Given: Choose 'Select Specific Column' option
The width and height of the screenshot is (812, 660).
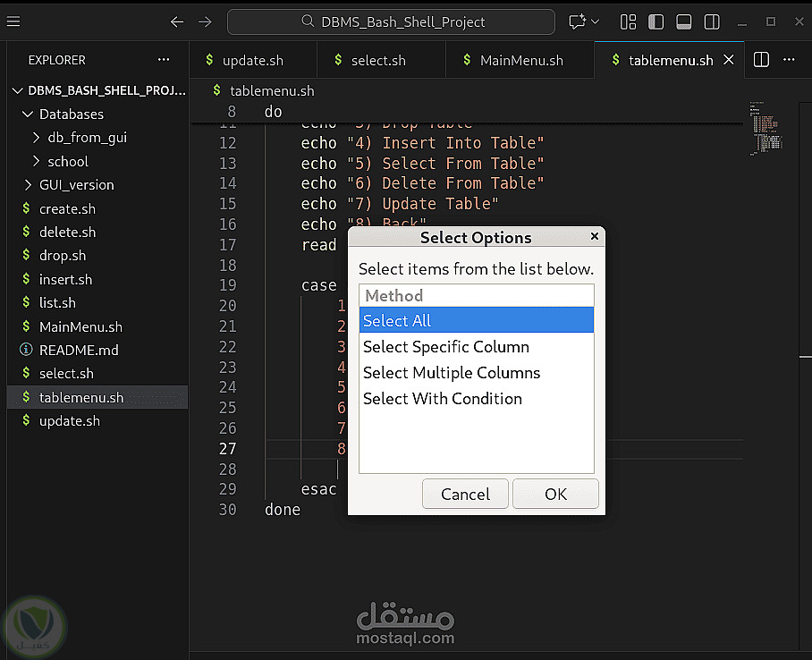Looking at the screenshot, I should [477, 347].
